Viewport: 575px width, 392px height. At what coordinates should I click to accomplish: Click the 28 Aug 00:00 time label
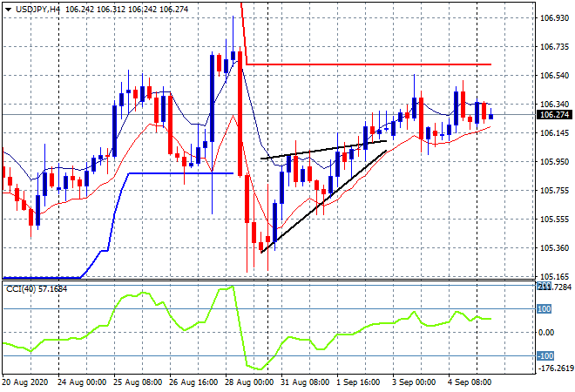point(249,382)
